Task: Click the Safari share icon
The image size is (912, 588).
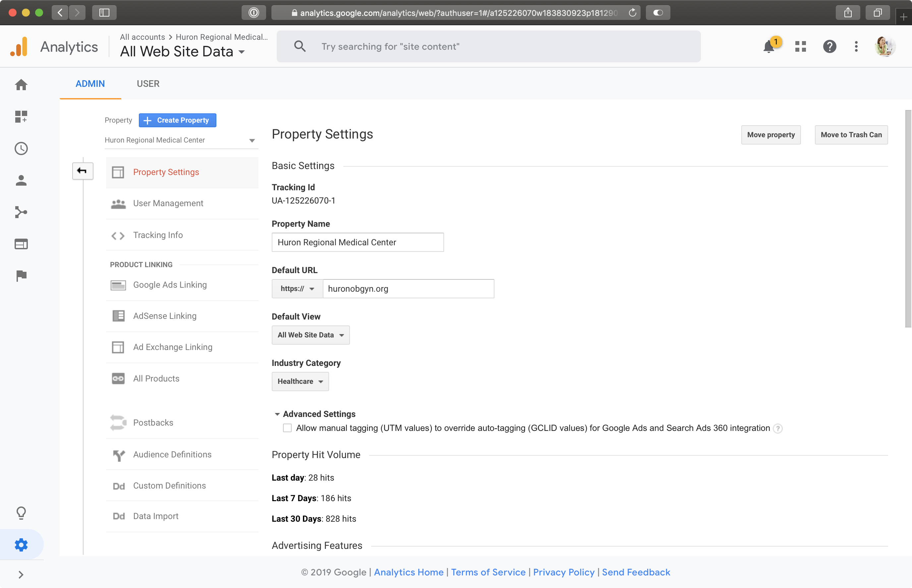Action: click(x=848, y=13)
